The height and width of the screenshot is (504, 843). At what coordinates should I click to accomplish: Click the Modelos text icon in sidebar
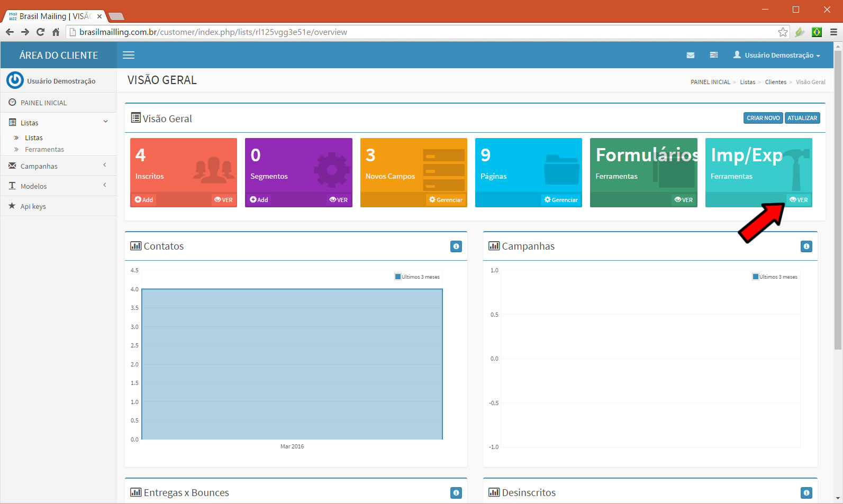click(x=12, y=186)
